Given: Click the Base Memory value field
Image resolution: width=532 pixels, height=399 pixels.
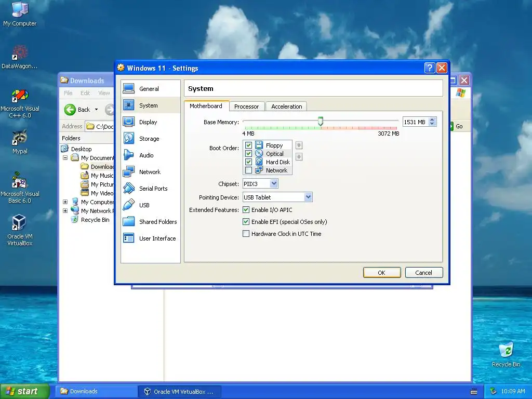Looking at the screenshot, I should point(415,122).
